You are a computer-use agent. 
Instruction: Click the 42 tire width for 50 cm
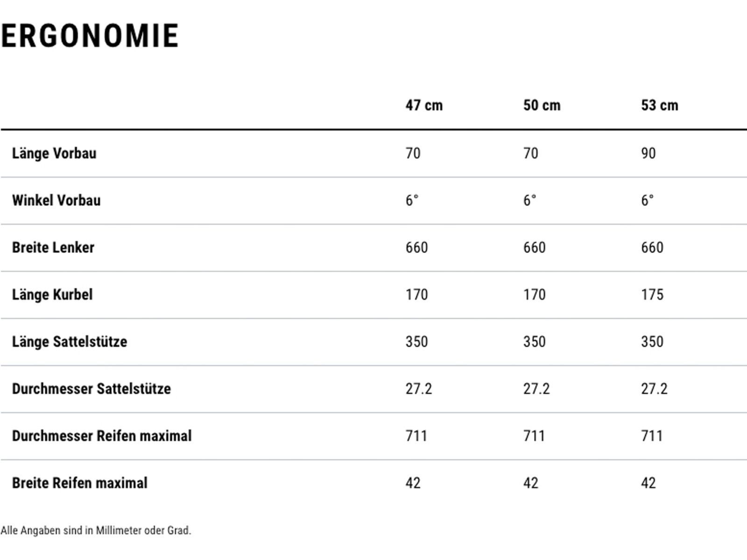pos(530,483)
